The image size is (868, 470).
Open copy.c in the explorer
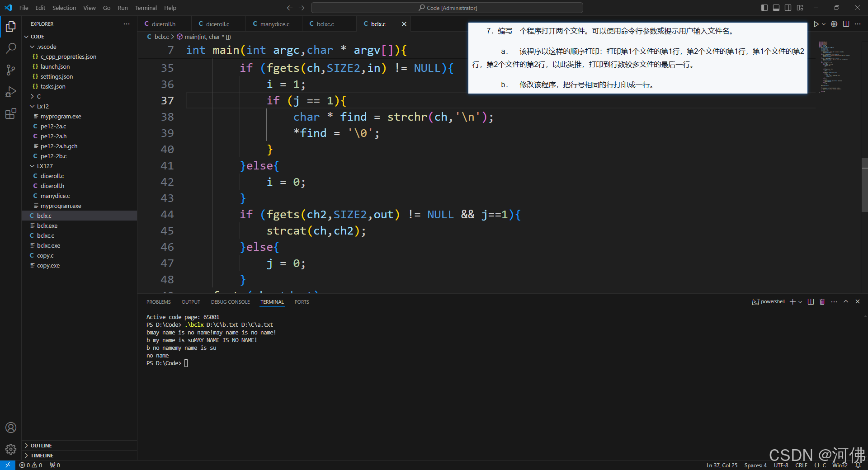point(79,255)
